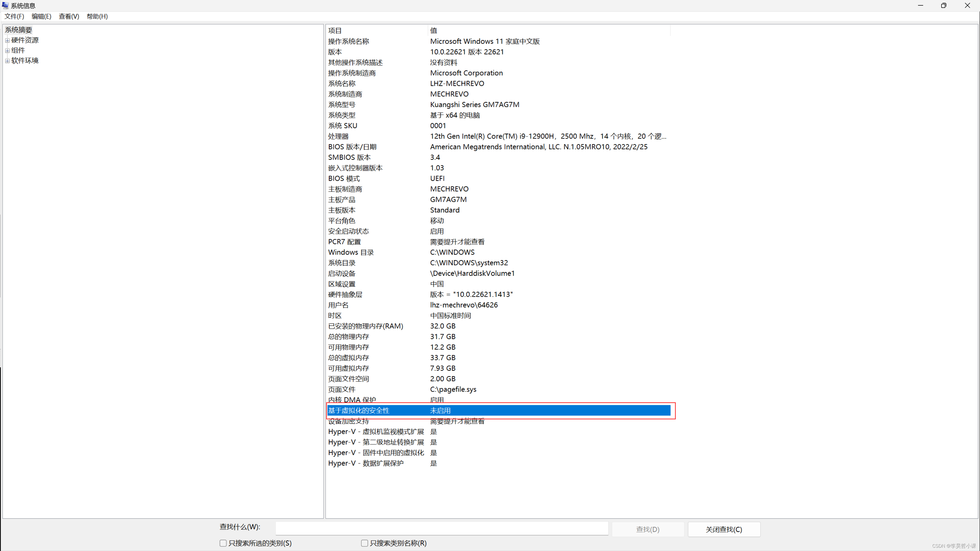Screen dimensions: 980x551
Task: Click the 项目 column header
Action: [x=377, y=30]
